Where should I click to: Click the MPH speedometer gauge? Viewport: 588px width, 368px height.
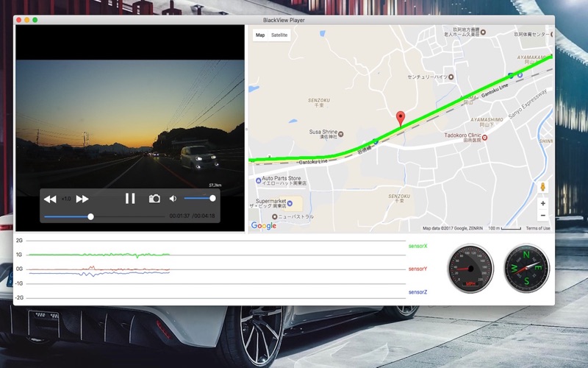click(470, 269)
